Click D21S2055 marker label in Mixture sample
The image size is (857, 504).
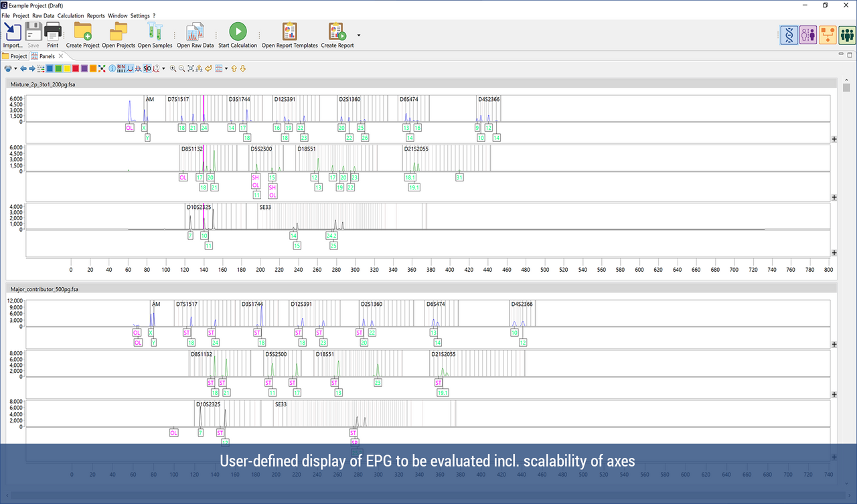(x=416, y=149)
